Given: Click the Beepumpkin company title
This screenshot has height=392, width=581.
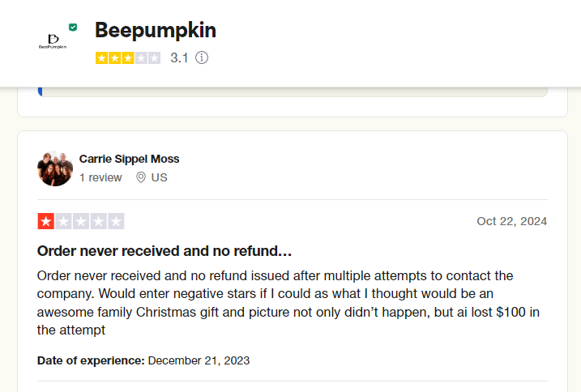Looking at the screenshot, I should pyautogui.click(x=156, y=30).
